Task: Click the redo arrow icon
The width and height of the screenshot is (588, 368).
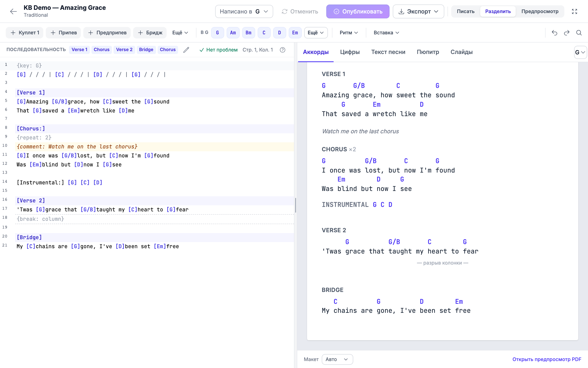Action: 567,33
